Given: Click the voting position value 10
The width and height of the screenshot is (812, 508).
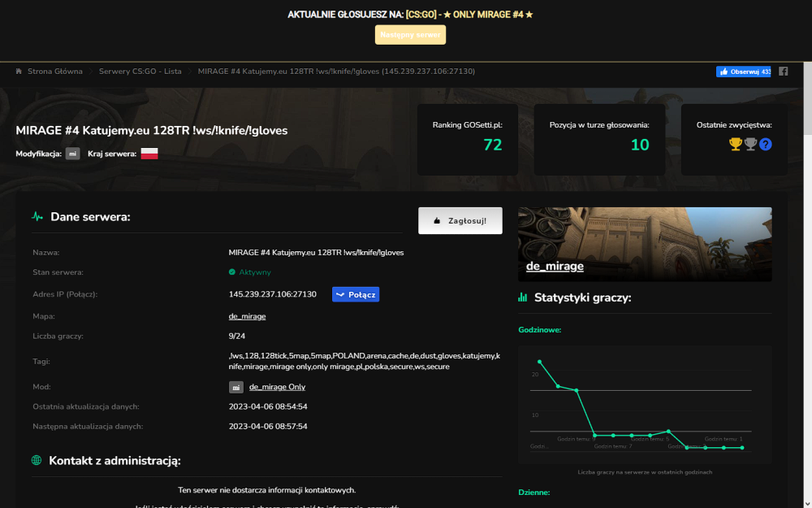Looking at the screenshot, I should tap(640, 145).
